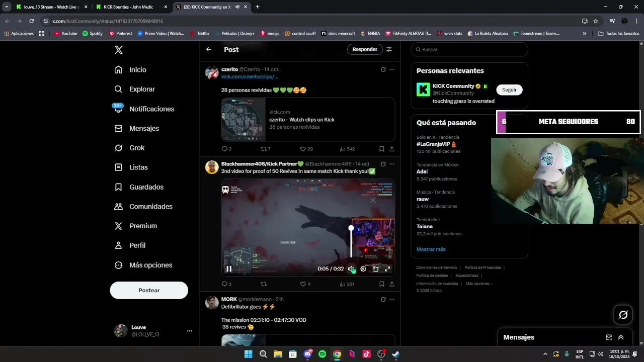Open reply sorting filter icon

[x=389, y=49]
